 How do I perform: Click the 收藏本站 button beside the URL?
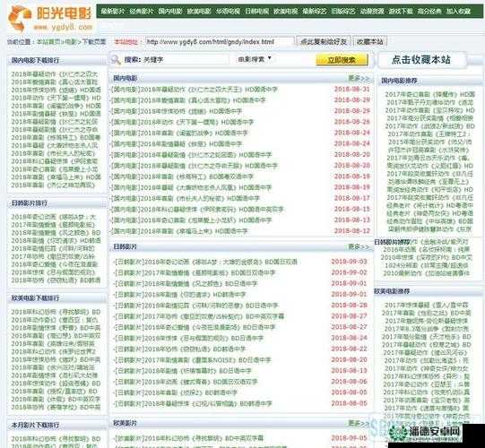click(369, 41)
